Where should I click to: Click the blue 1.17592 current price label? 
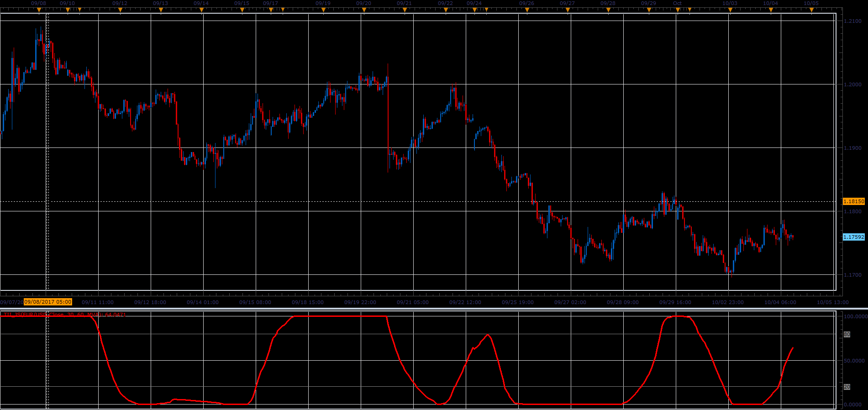click(853, 237)
